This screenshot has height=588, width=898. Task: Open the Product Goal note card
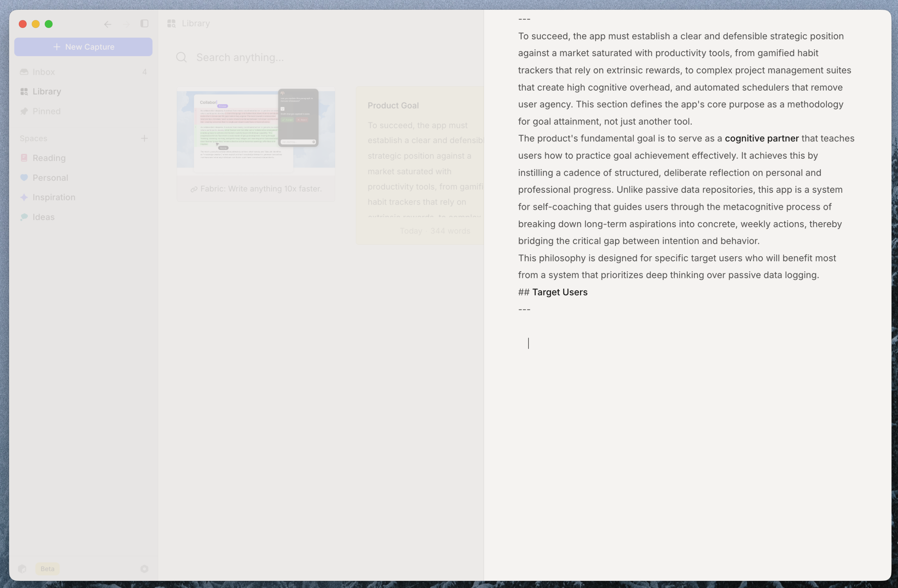(420, 165)
